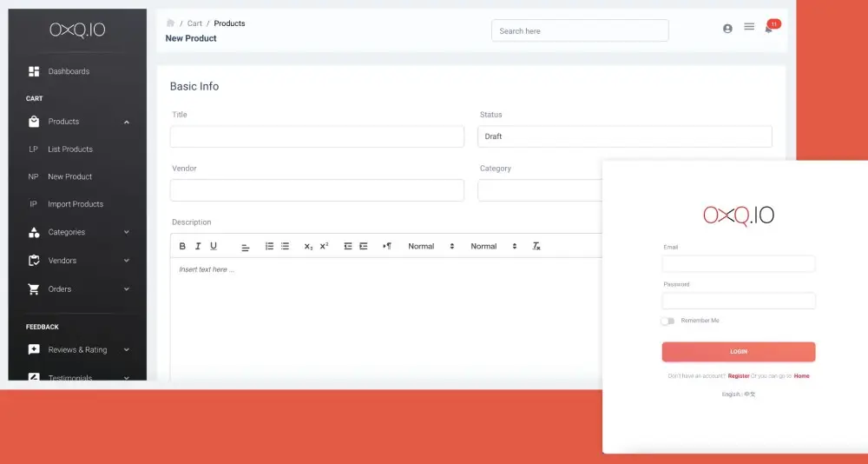Click Cart in the breadcrumb

point(194,23)
